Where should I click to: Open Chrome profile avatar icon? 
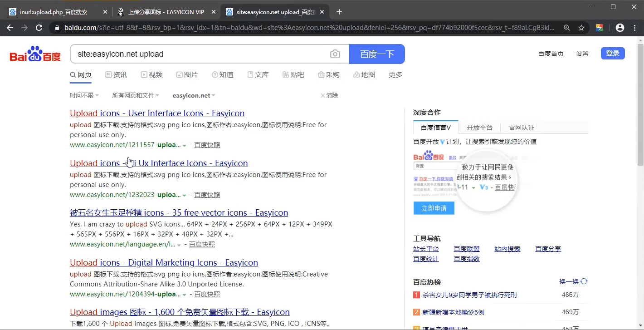(620, 28)
